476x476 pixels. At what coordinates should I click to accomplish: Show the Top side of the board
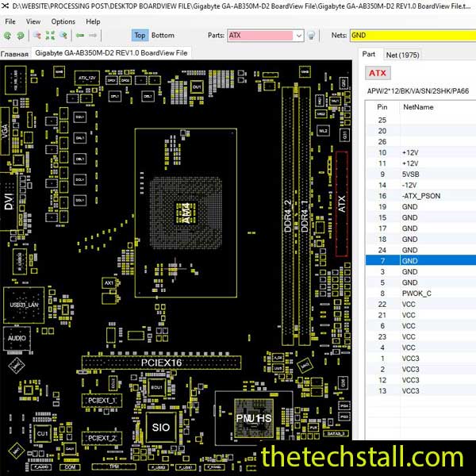(140, 36)
